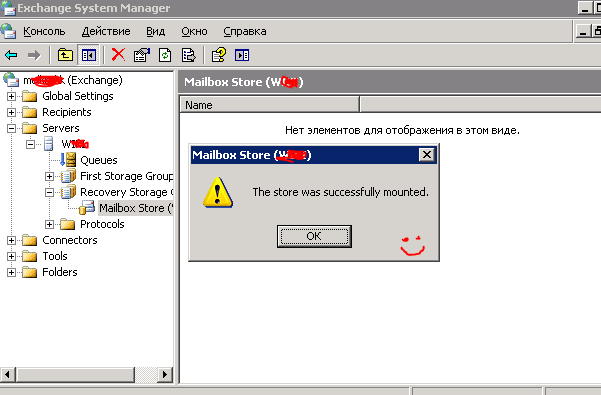Refresh the view using toolbar icon
The width and height of the screenshot is (601, 395).
click(165, 55)
